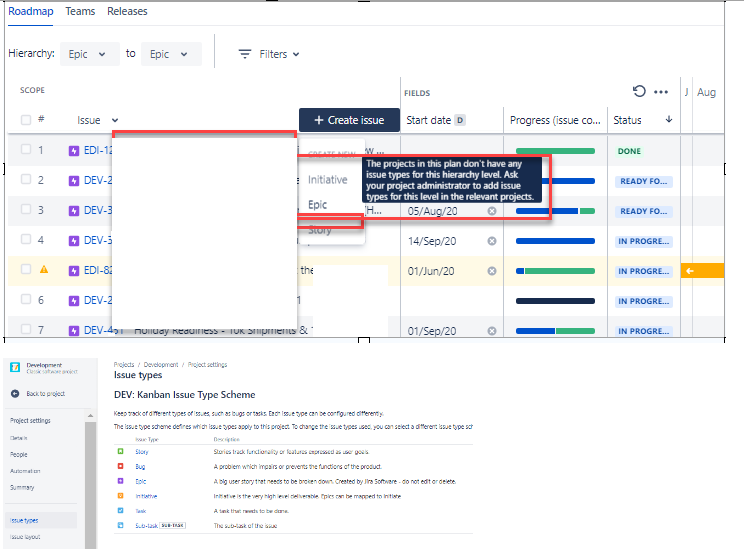Viewport: 744px width, 549px height.
Task: Click the progress bar on EDI-12 row
Action: 555,151
